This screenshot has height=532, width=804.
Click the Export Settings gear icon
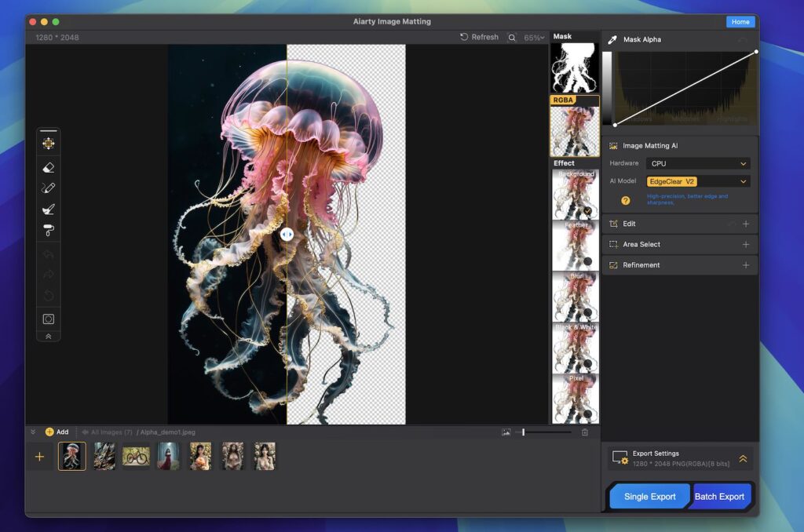pos(620,457)
